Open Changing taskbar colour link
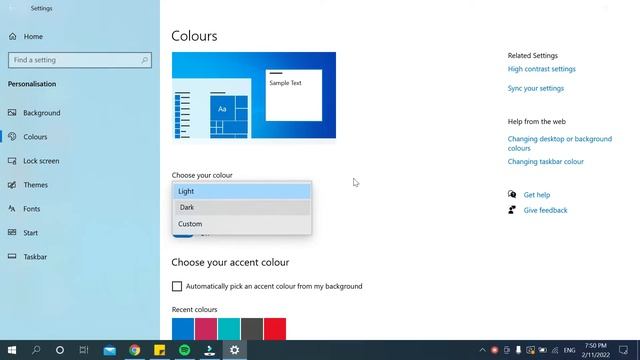 click(545, 162)
